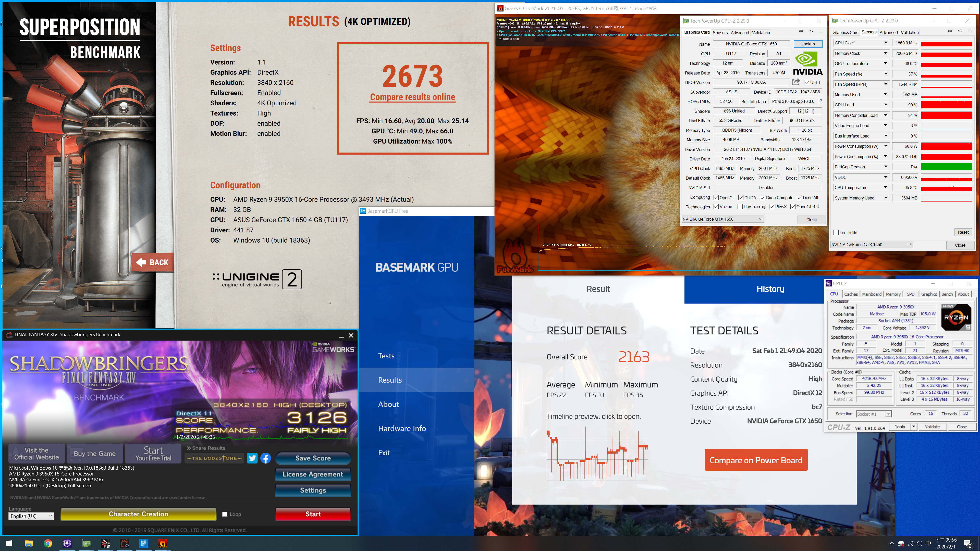980x551 pixels.
Task: Toggle the UEFI checkbox
Action: 806,82
